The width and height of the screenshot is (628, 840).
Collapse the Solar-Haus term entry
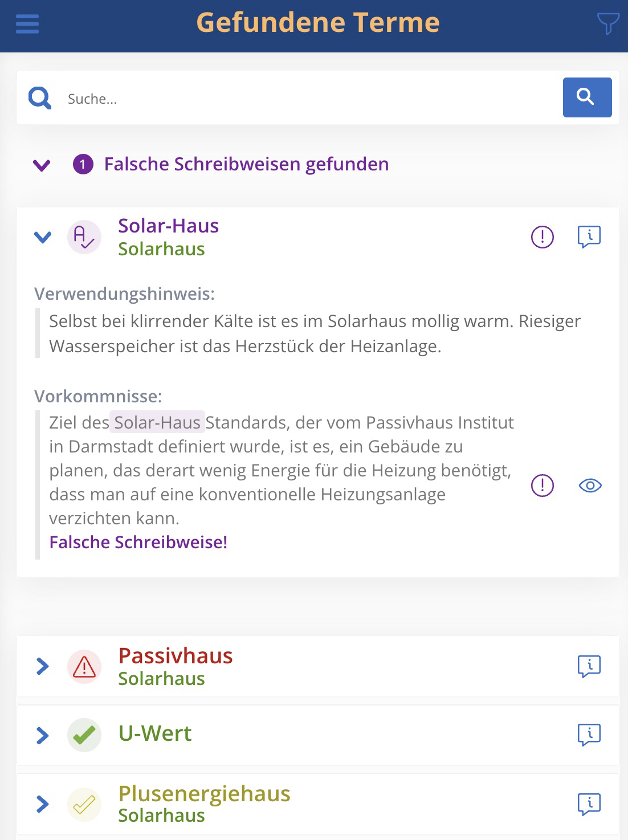click(x=43, y=236)
